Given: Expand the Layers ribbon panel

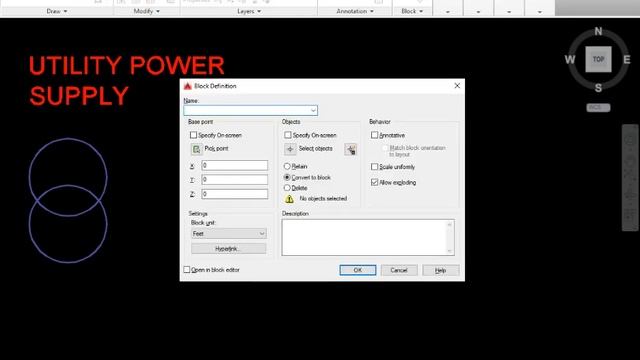Looking at the screenshot, I should (249, 11).
